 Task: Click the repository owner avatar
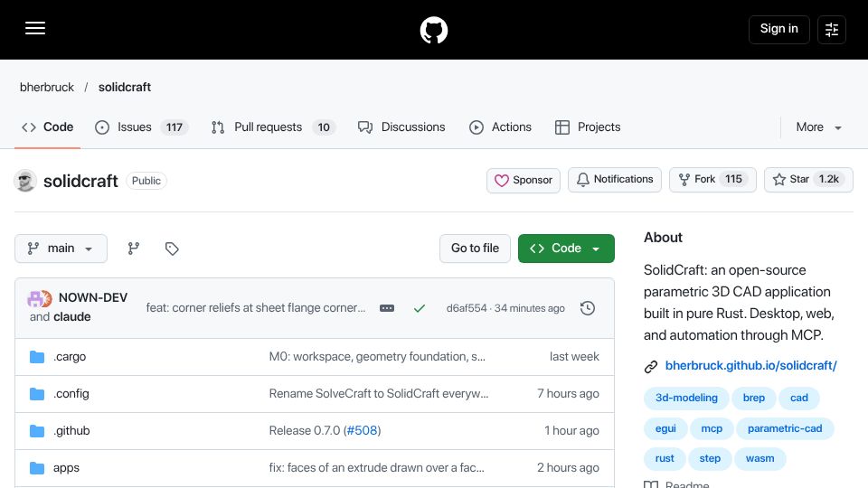pyautogui.click(x=25, y=181)
